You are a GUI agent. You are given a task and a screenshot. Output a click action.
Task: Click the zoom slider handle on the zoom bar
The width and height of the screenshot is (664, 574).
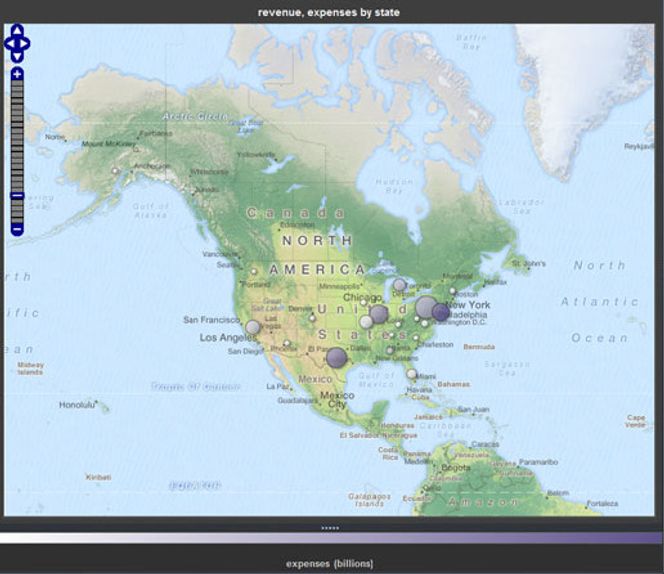click(x=17, y=195)
